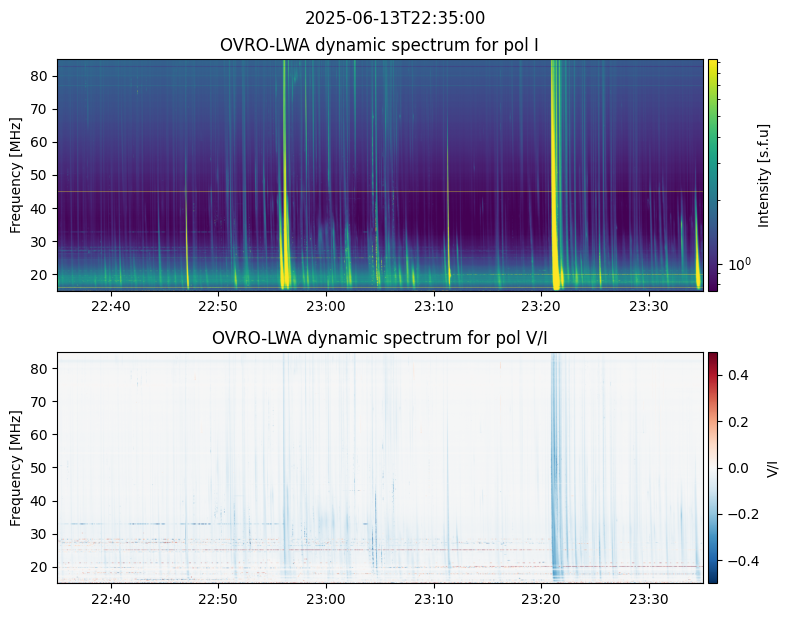Click the red-blue V/I colorbar
790x617 pixels.
tap(713, 467)
